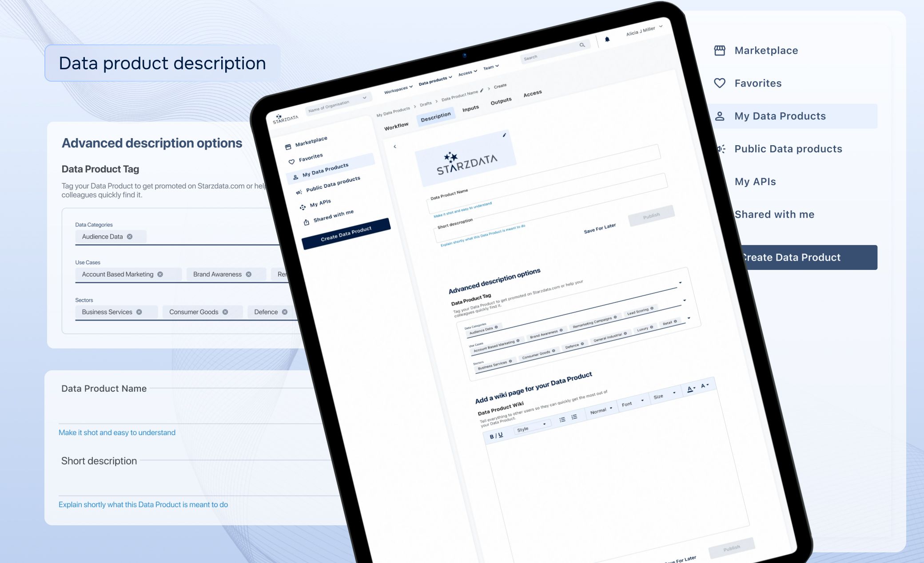Remove the Audience Data tag in the left panel
Image resolution: width=924 pixels, height=563 pixels.
tap(130, 237)
